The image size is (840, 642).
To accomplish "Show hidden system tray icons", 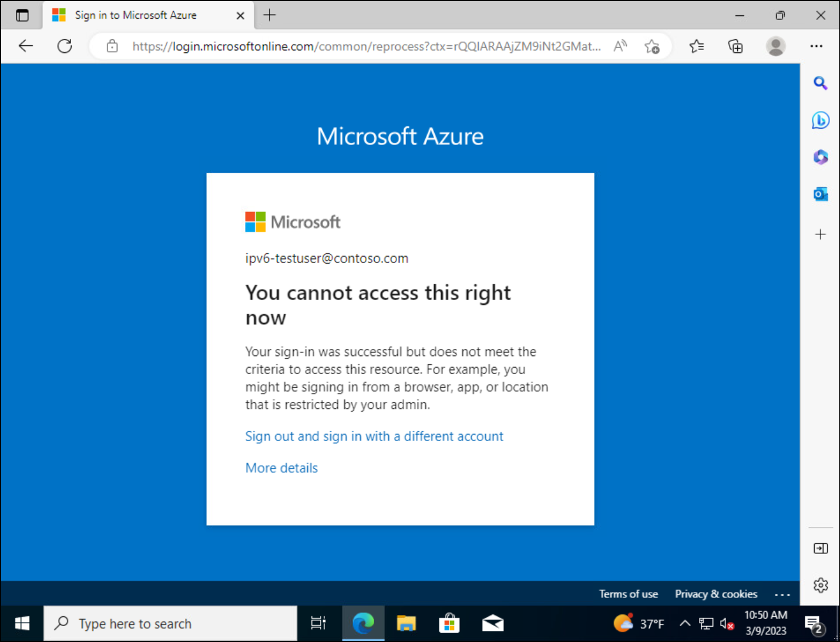I will 685,624.
